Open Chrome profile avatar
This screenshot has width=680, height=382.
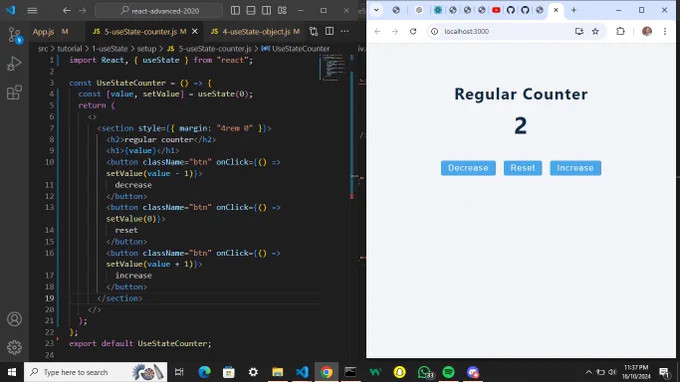[647, 31]
